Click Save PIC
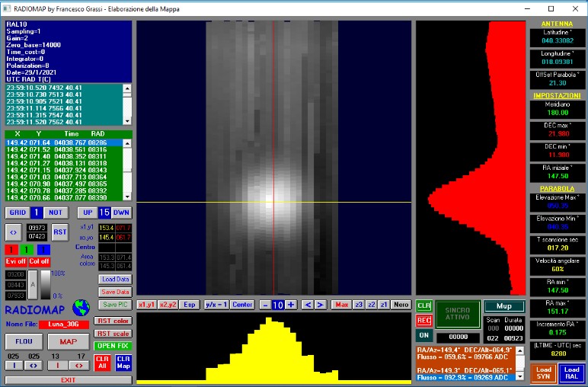This screenshot has width=588, height=387. tap(116, 305)
